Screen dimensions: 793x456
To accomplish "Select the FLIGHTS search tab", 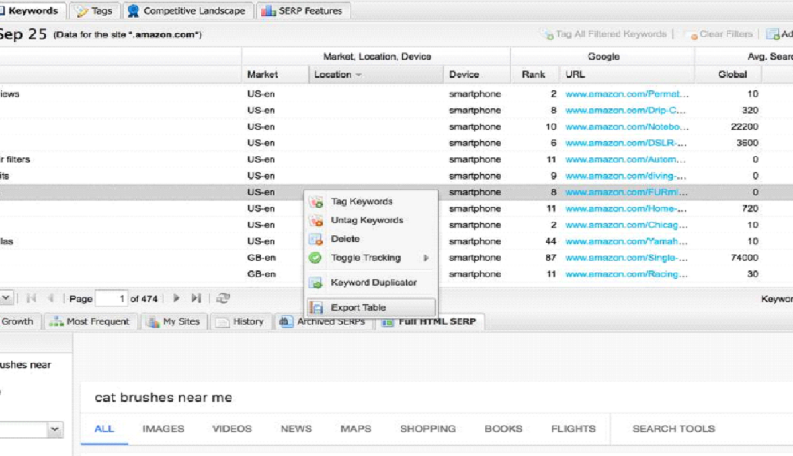I will tap(574, 429).
